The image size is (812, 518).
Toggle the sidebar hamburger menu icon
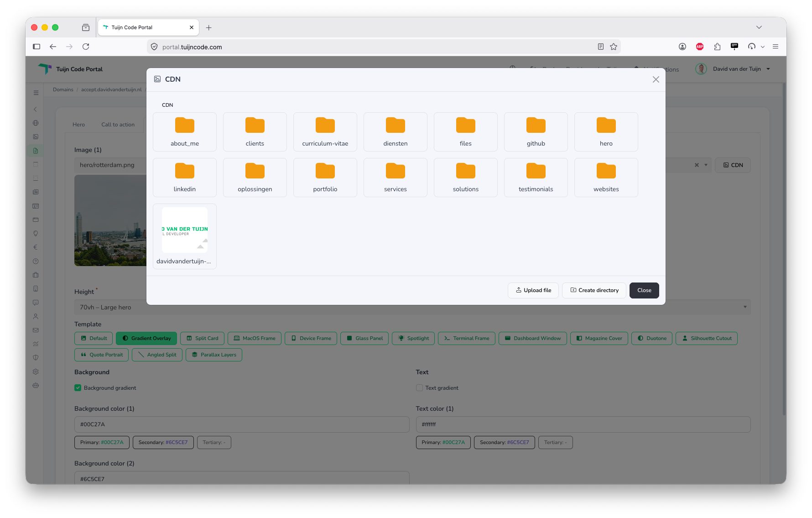coord(36,93)
